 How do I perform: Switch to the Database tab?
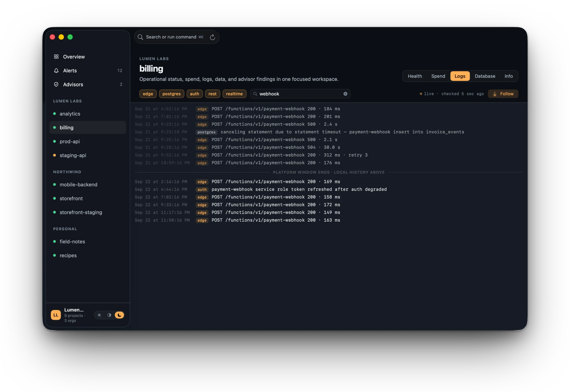tap(485, 76)
